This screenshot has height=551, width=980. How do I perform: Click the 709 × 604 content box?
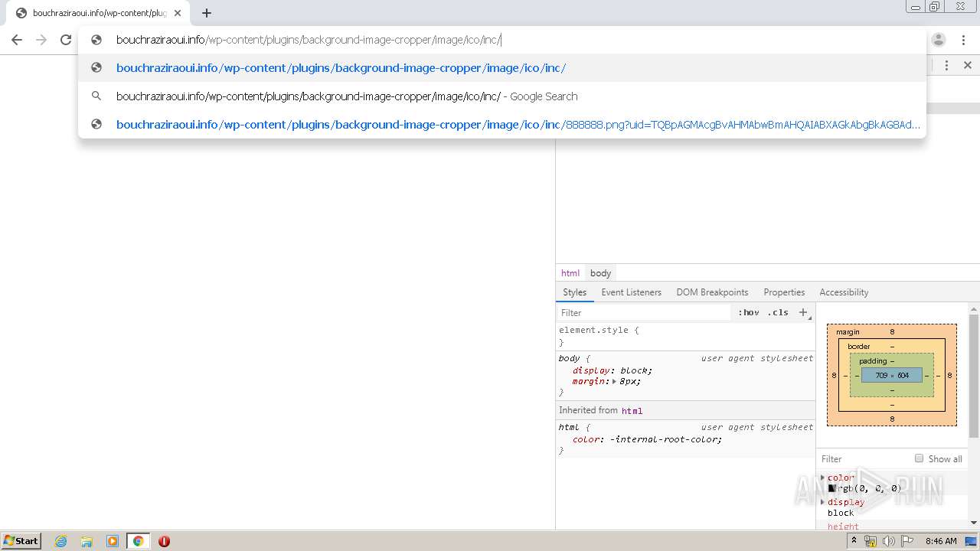click(892, 375)
